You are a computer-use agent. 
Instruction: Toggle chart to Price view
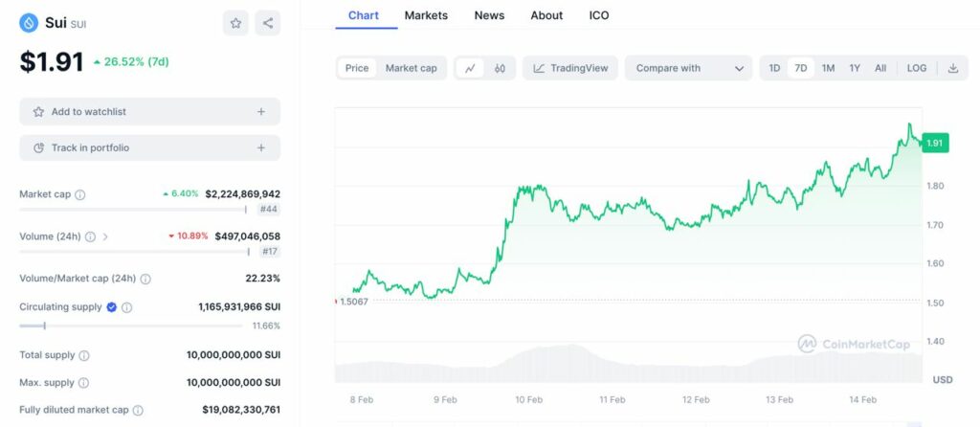(357, 68)
